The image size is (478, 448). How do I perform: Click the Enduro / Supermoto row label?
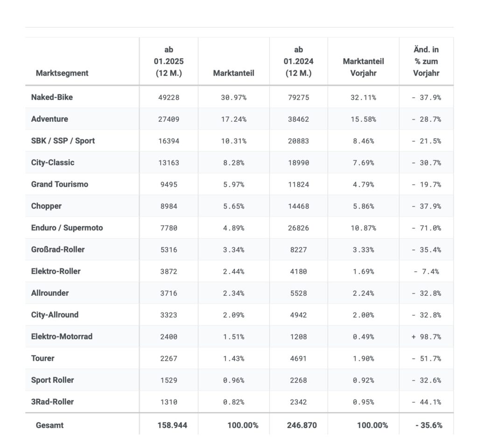coord(67,228)
